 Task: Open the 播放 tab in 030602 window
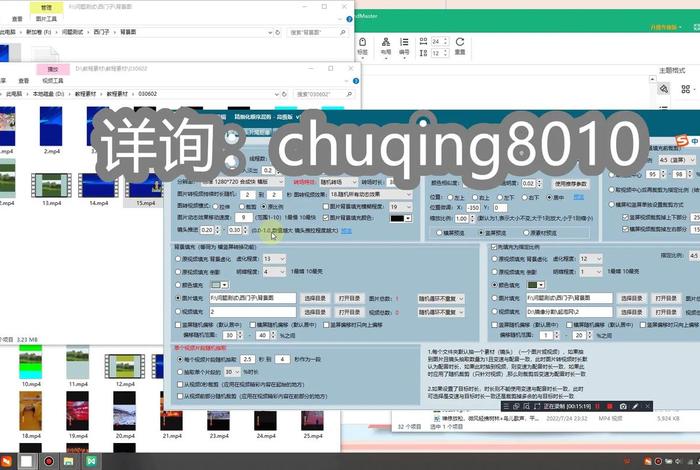pyautogui.click(x=53, y=69)
